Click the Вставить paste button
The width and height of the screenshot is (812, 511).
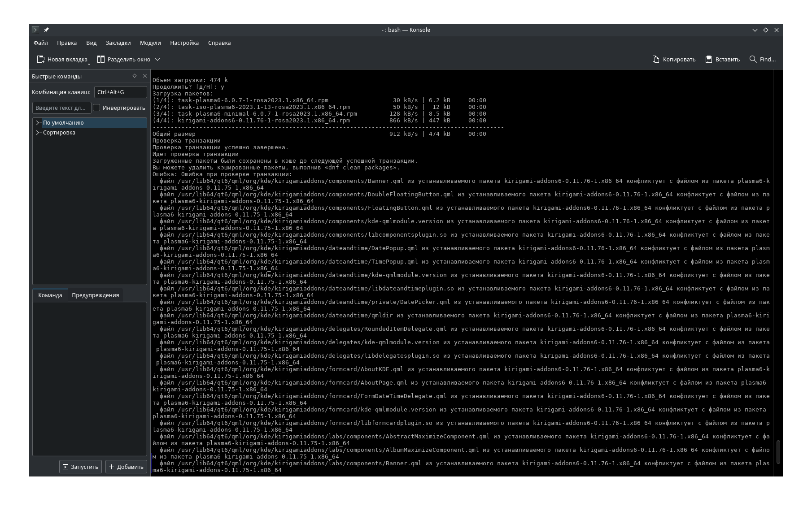722,60
